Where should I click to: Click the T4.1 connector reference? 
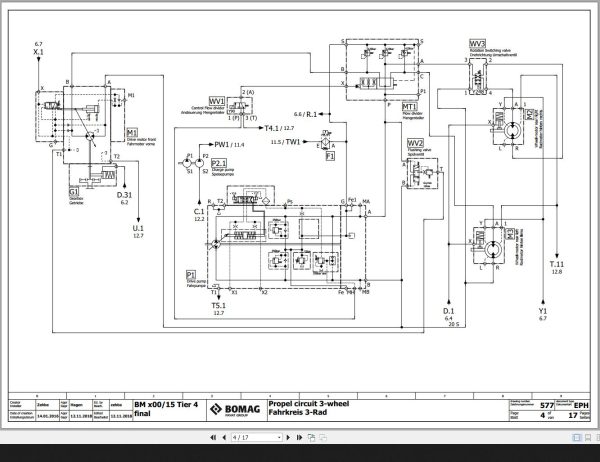[x=273, y=128]
